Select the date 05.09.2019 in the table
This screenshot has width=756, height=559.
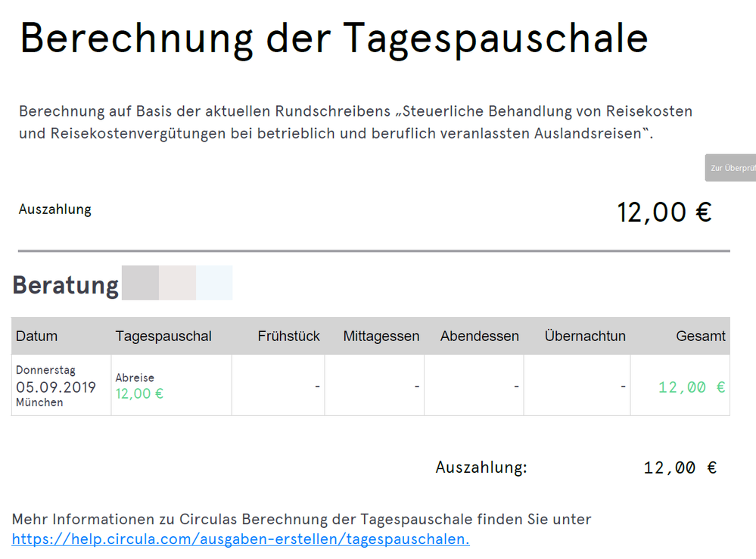56,387
